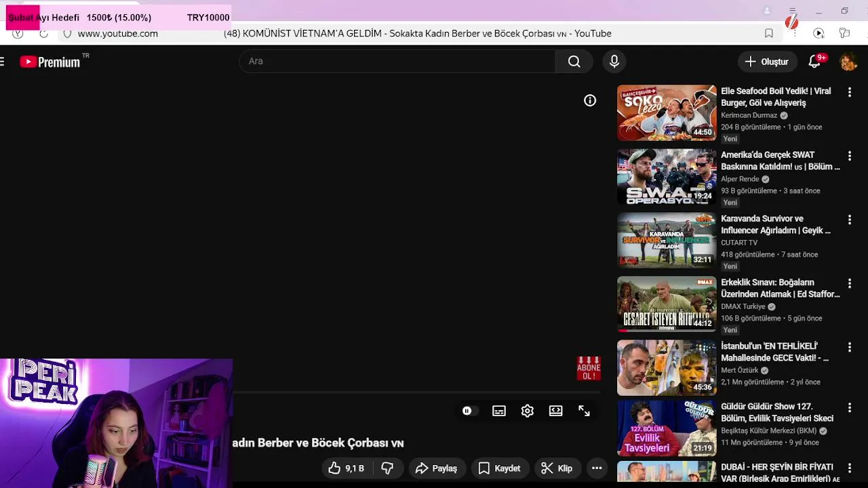The height and width of the screenshot is (488, 868).
Task: Click the Kaydet save button
Action: (x=499, y=468)
